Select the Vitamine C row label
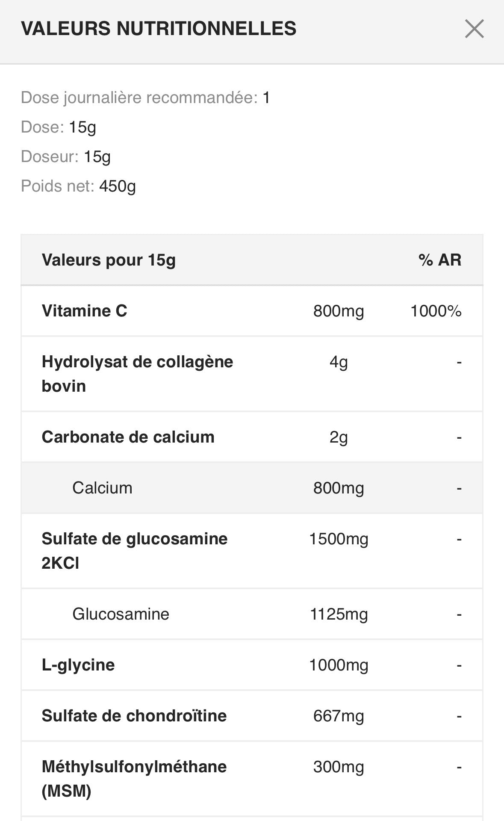Viewport: 504px width, 821px height. pyautogui.click(x=85, y=311)
